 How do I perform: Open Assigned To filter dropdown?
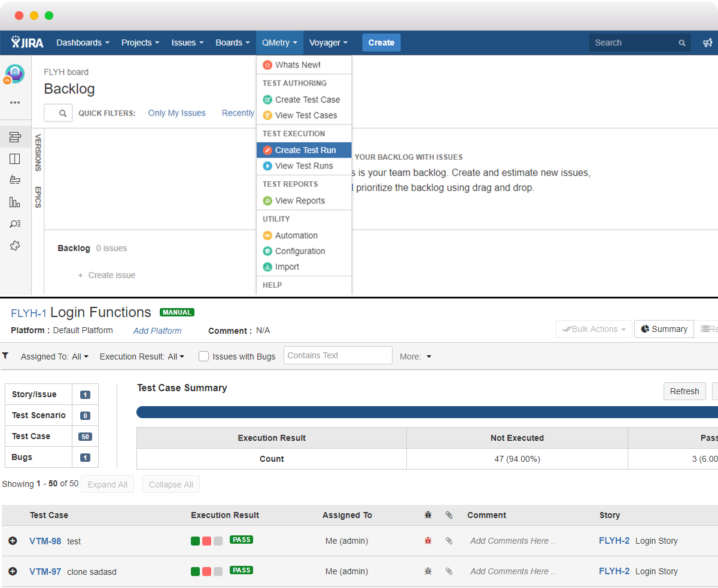click(54, 357)
